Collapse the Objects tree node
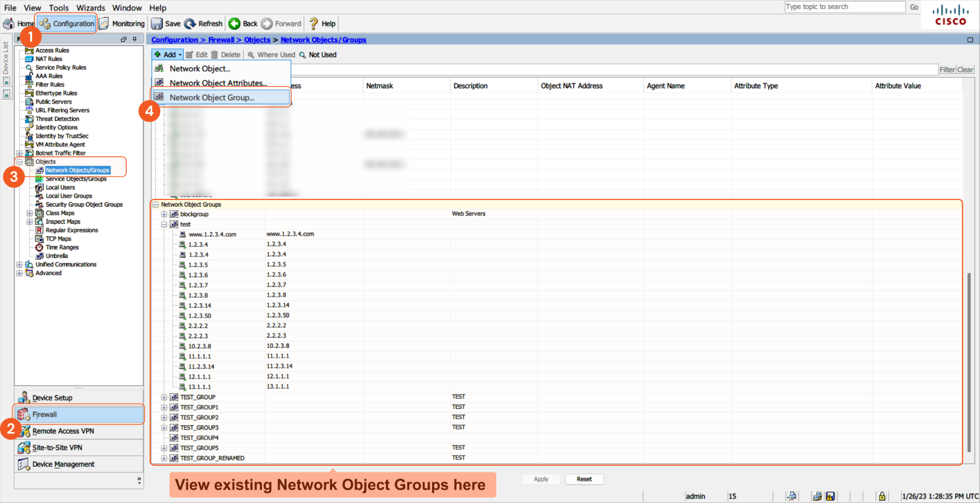The image size is (980, 503). pyautogui.click(x=20, y=162)
